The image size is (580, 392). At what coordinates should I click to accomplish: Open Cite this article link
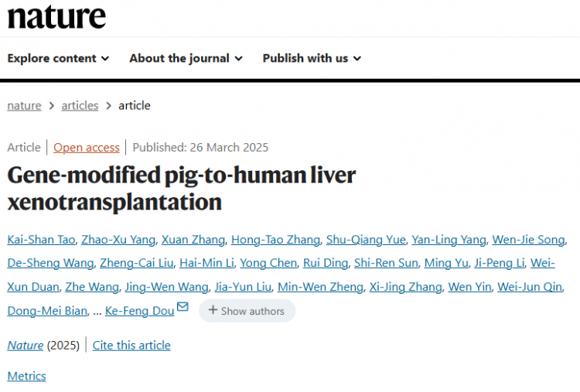coord(131,346)
